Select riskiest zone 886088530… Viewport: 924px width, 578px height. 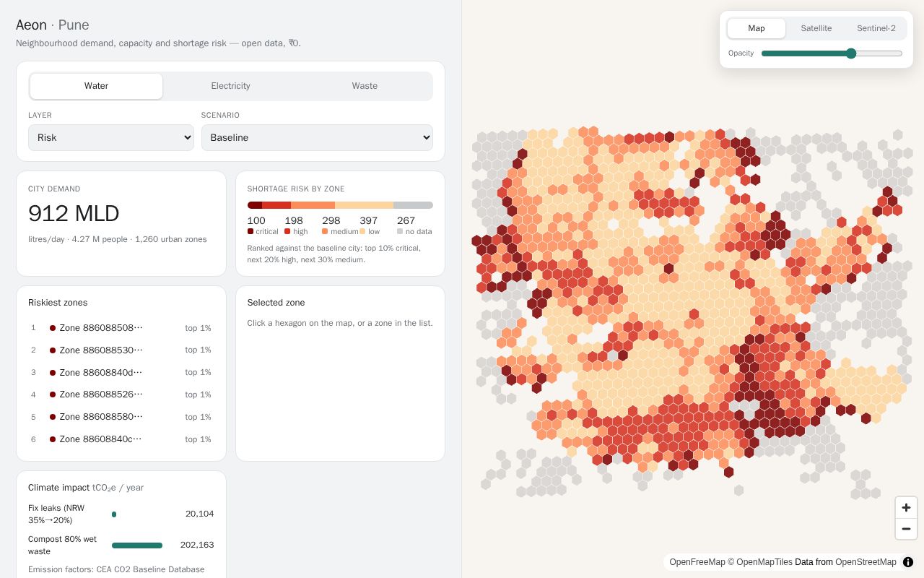(x=121, y=350)
